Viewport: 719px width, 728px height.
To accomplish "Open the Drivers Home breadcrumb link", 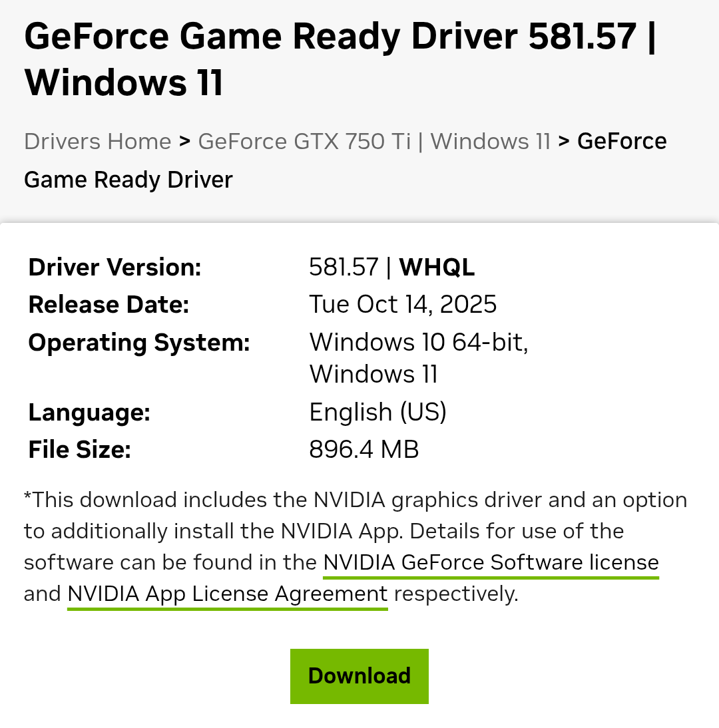I will coord(98,141).
